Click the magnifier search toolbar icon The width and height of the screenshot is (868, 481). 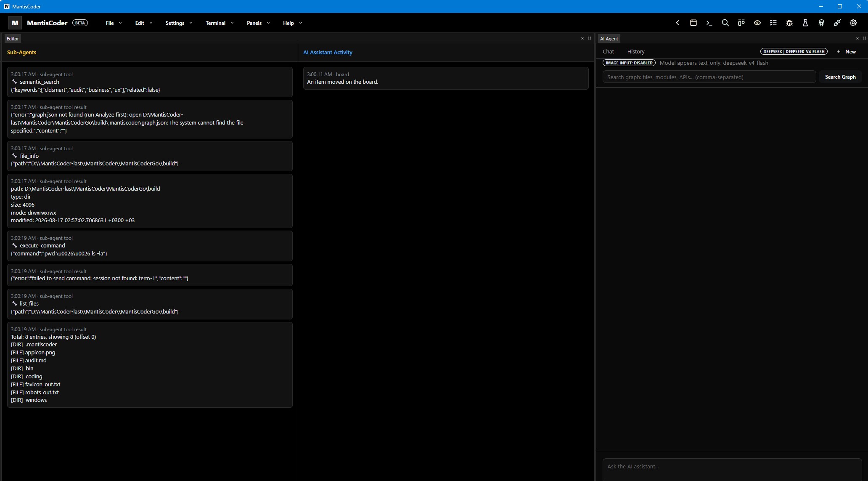point(725,23)
